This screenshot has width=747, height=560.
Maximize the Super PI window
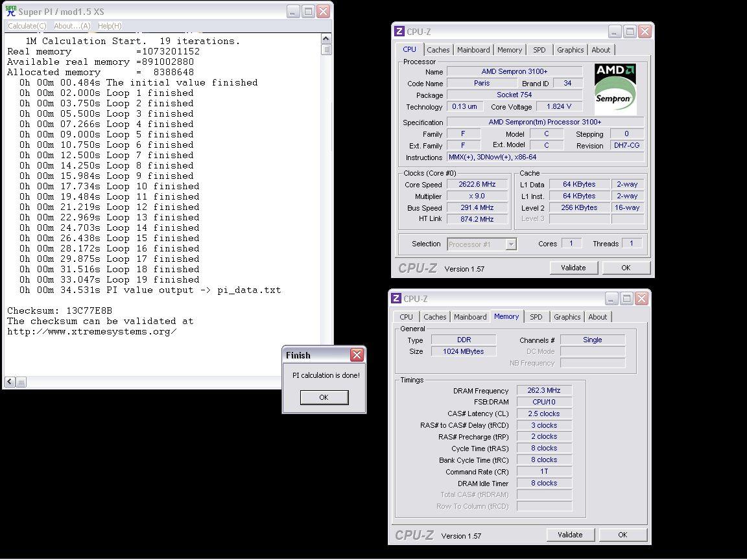click(x=308, y=12)
